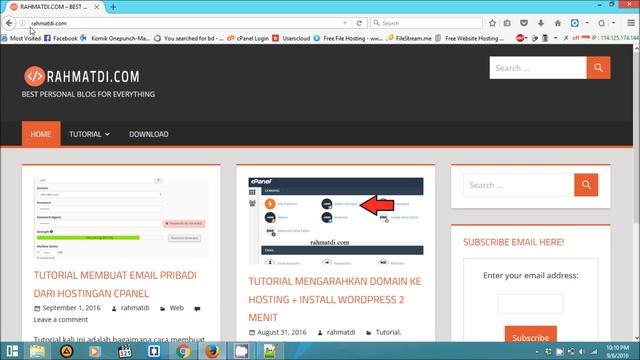Go to the Firefox home page icon
Viewport: 640px width, 360px height.
[558, 23]
